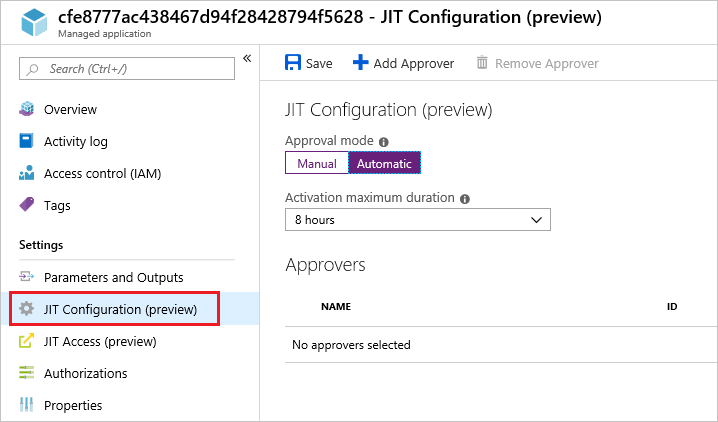Click the Overview cube icon
The width and height of the screenshot is (718, 422).
point(27,109)
